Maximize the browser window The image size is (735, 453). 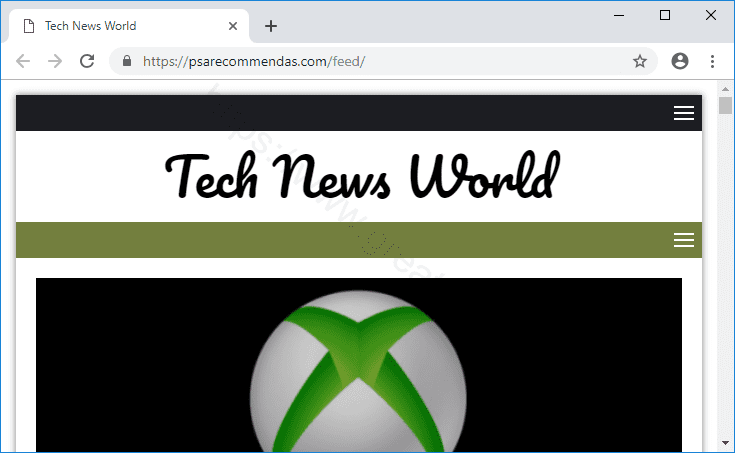click(665, 15)
